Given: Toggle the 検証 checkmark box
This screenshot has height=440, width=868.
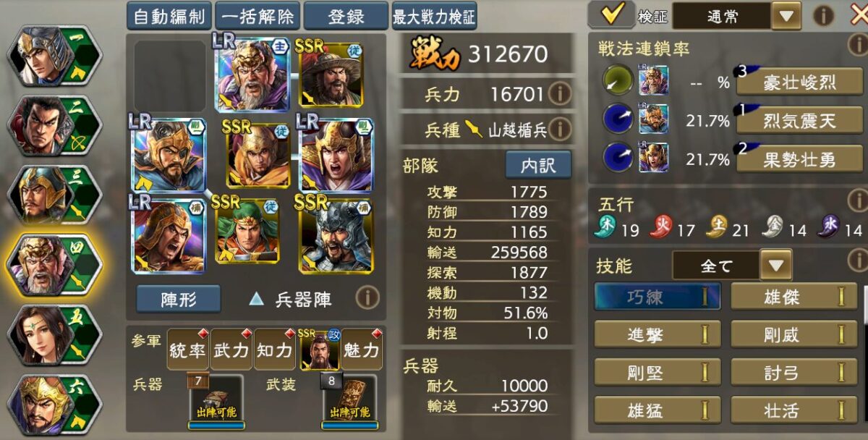Looking at the screenshot, I should (x=611, y=14).
